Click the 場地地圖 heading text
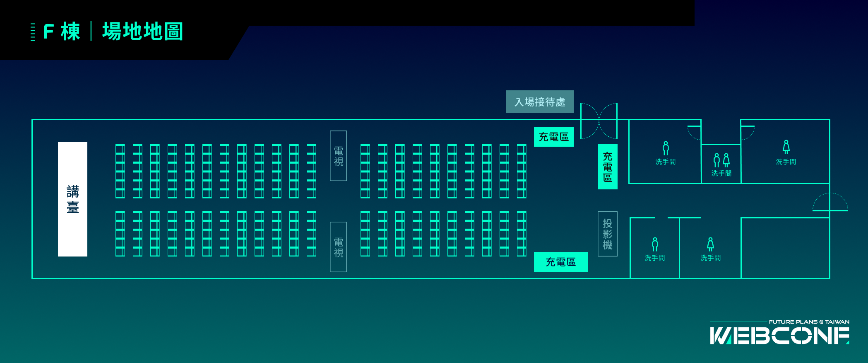This screenshot has height=363, width=868. click(x=142, y=32)
